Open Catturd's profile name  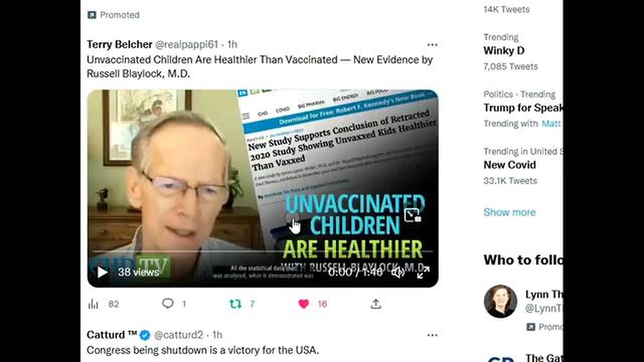pyautogui.click(x=112, y=335)
